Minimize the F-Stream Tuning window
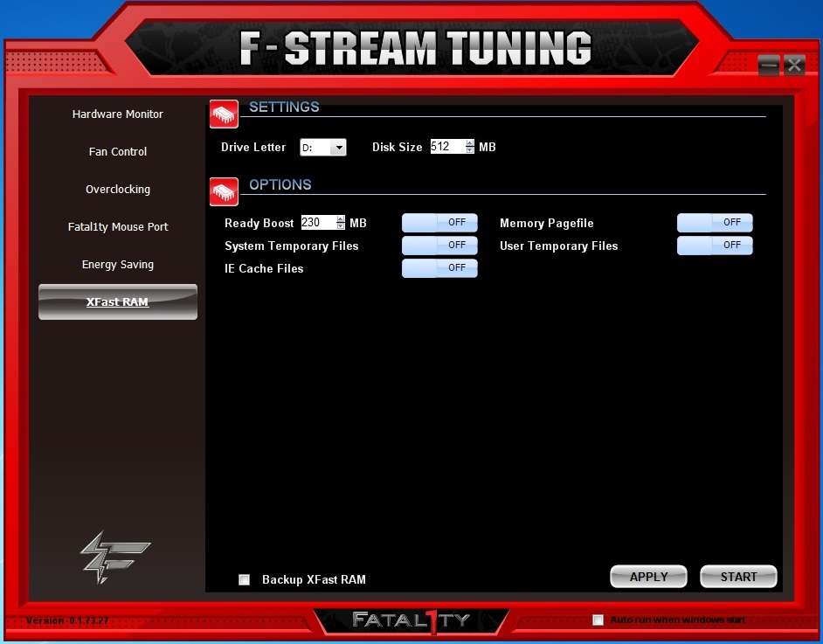This screenshot has width=823, height=644. pos(769,66)
